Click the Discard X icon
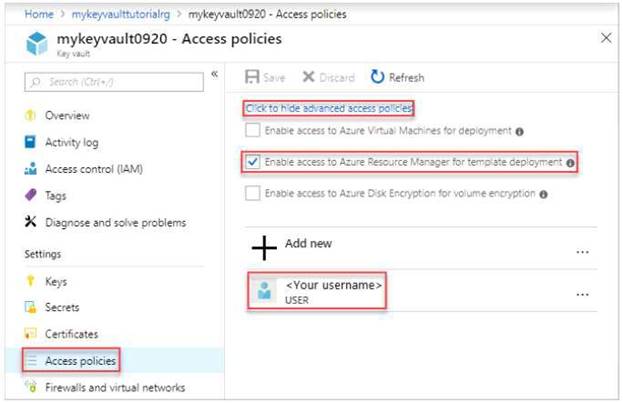 pyautogui.click(x=308, y=76)
